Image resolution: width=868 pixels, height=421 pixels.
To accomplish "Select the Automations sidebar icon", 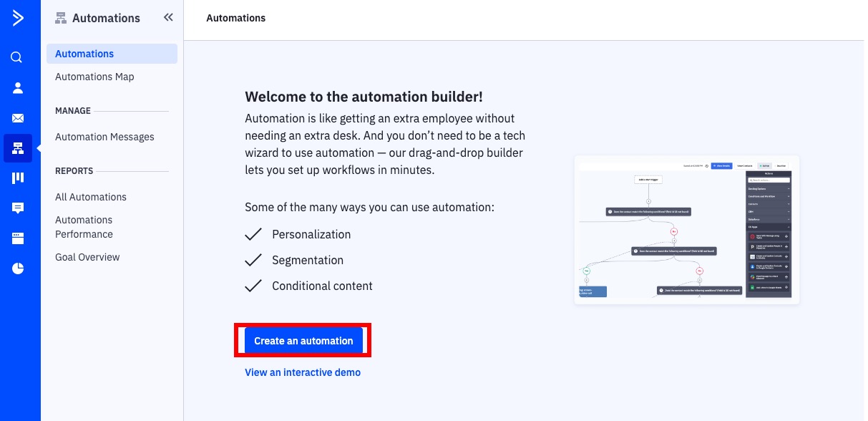I will coord(18,148).
